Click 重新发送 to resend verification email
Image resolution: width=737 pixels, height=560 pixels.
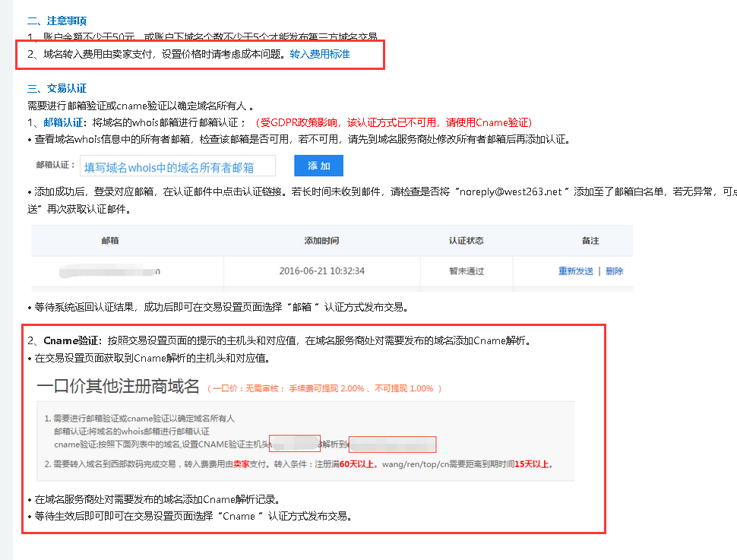pos(575,271)
